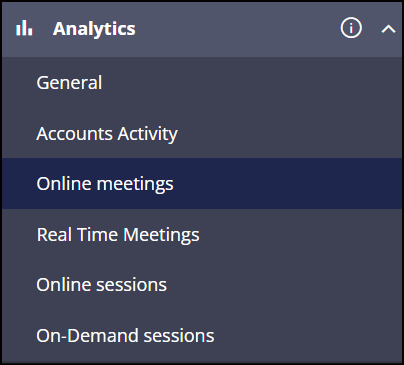Click the word General under Analytics
Viewport: 404px width, 365px height.
point(69,82)
